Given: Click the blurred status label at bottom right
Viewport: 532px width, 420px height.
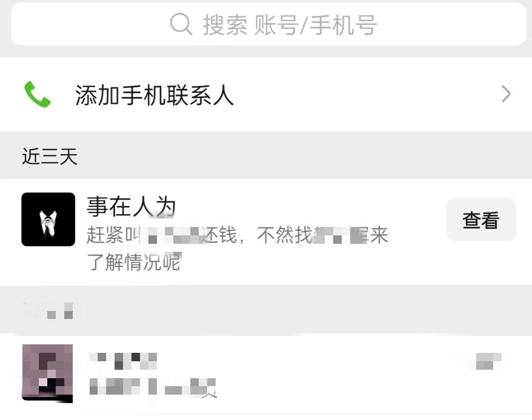Looking at the screenshot, I should coord(488,361).
